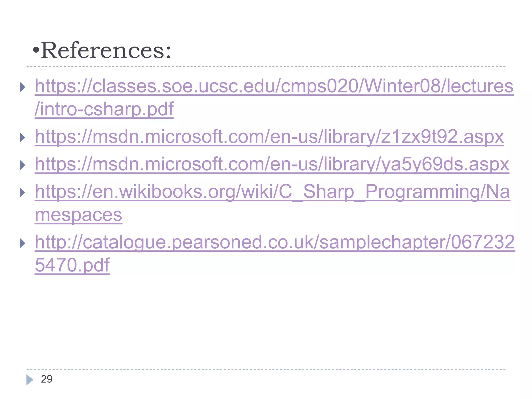Click the arrow bullet beside the Pearson link
This screenshot has height=399, width=532.
23,243
